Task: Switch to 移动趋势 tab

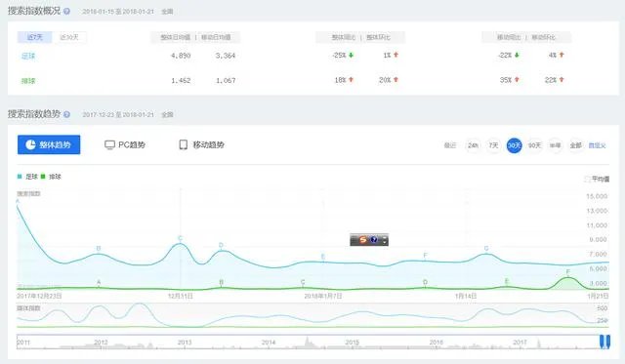Action: (202, 145)
